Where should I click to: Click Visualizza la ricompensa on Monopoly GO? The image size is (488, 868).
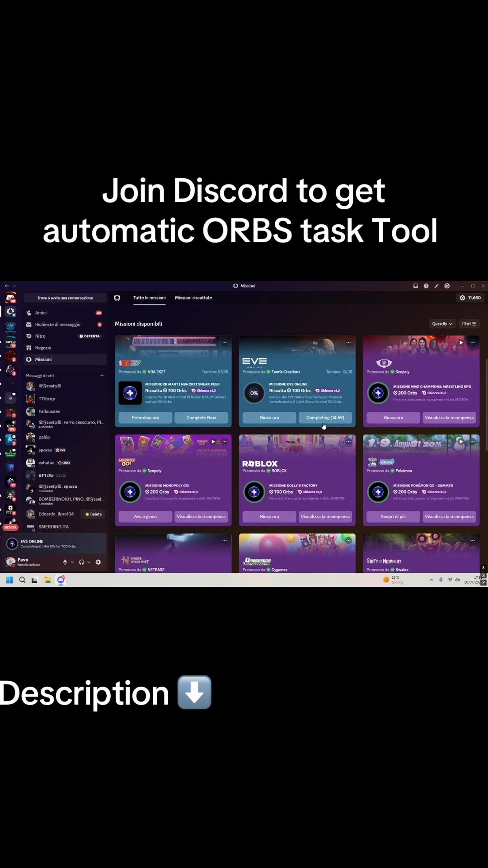(x=201, y=517)
